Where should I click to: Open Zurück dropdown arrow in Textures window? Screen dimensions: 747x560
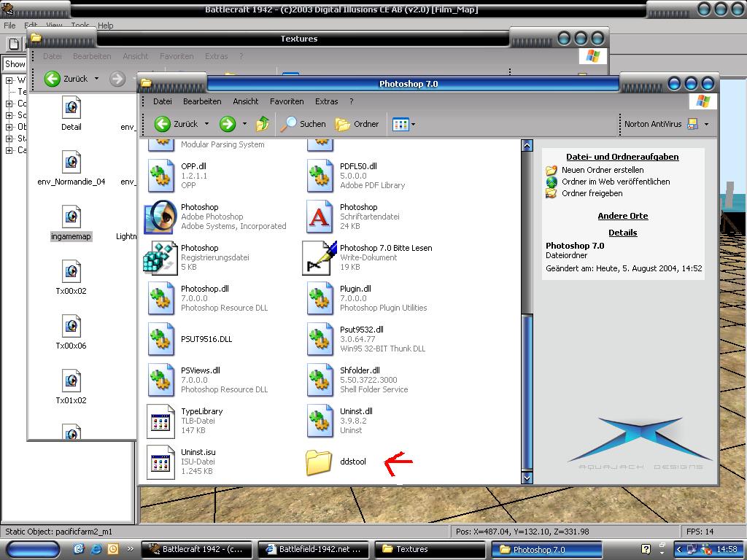[x=97, y=79]
